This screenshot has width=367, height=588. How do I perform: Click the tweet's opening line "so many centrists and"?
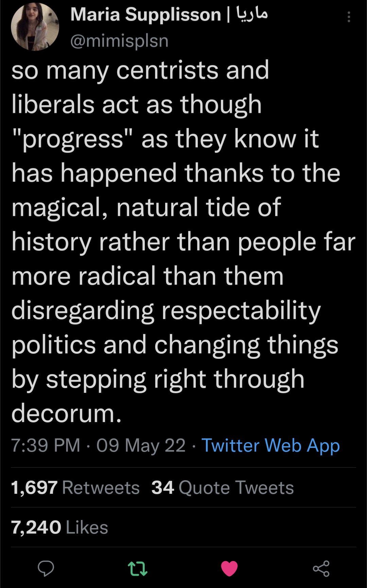click(x=140, y=70)
